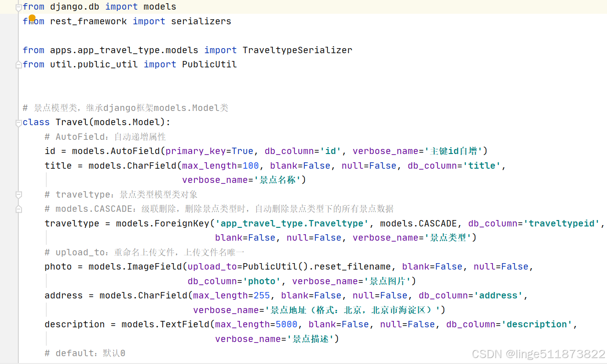Click the '# upload_to' comment line

144,253
